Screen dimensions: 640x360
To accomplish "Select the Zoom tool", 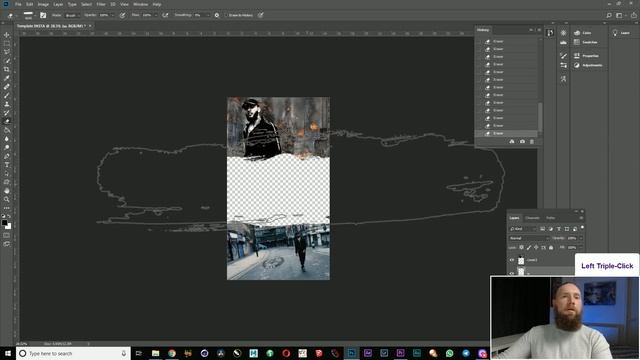I will pos(7,199).
